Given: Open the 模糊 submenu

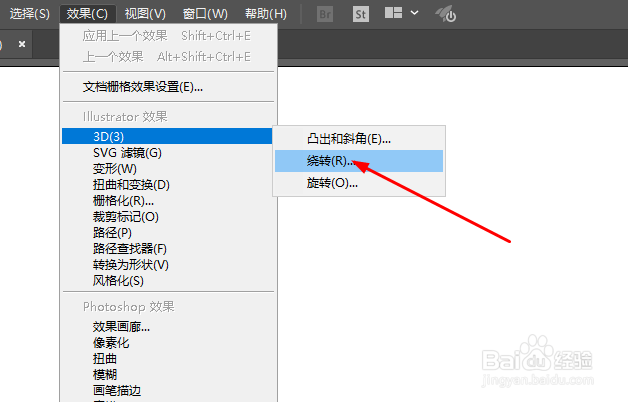Looking at the screenshot, I should 167,375.
